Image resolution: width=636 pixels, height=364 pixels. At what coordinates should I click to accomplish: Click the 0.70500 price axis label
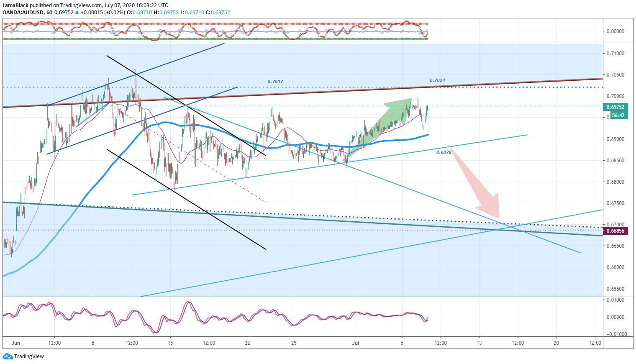tap(615, 75)
